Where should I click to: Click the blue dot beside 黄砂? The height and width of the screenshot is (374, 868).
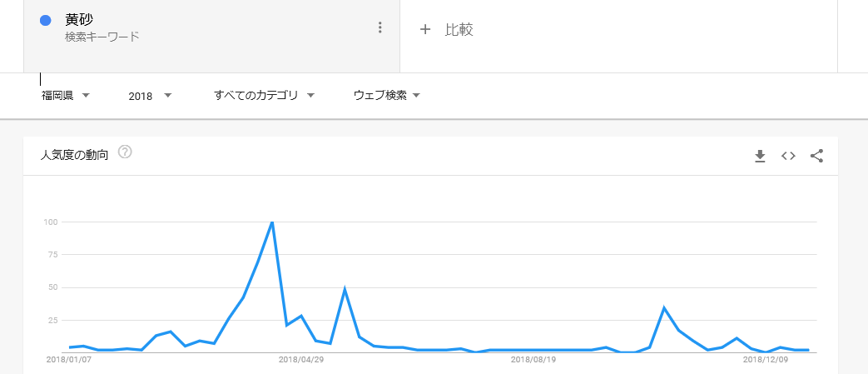point(46,21)
